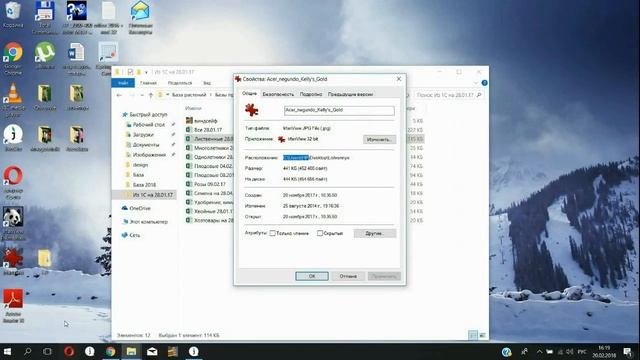The width and height of the screenshot is (640, 360).
Task: Click the OK button in Properties
Action: (312, 276)
